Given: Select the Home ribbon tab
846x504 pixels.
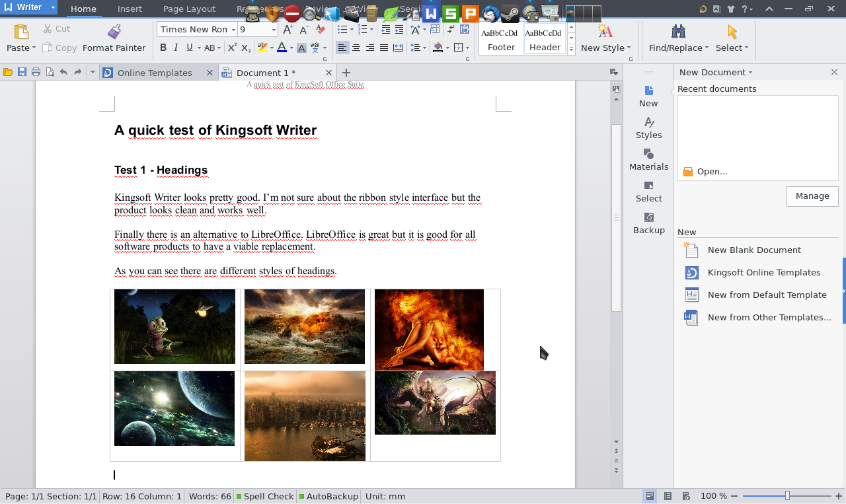Looking at the screenshot, I should [83, 9].
